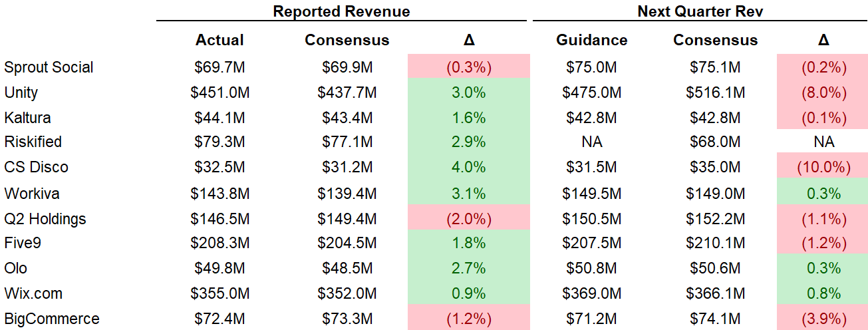Screen dimensions: 868x330
Task: Click the red (2.0%) delta cell
Action: tap(469, 218)
